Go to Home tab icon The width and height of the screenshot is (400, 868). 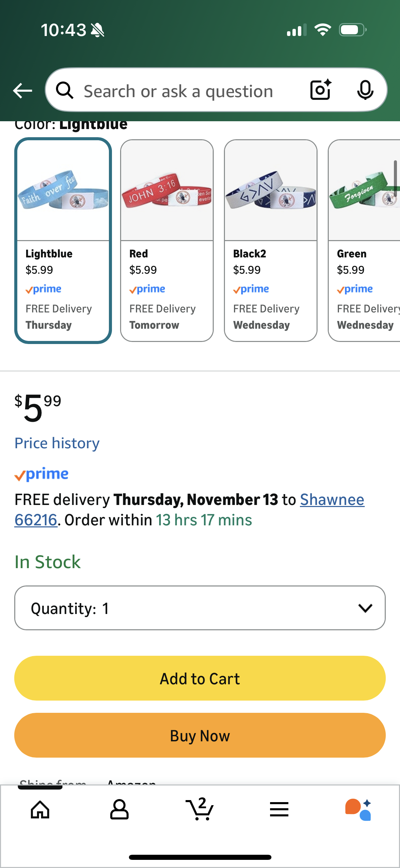coord(40,810)
